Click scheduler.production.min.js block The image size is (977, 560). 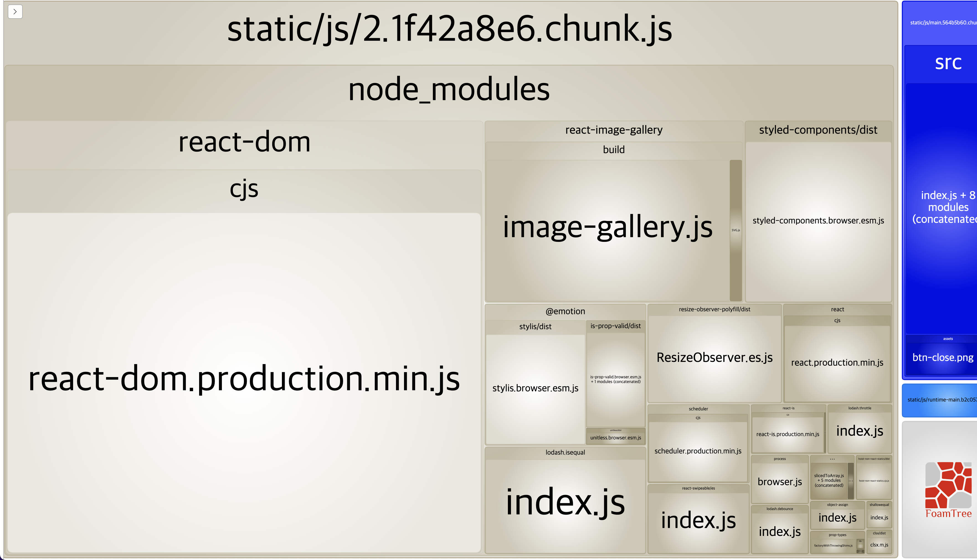tap(698, 451)
